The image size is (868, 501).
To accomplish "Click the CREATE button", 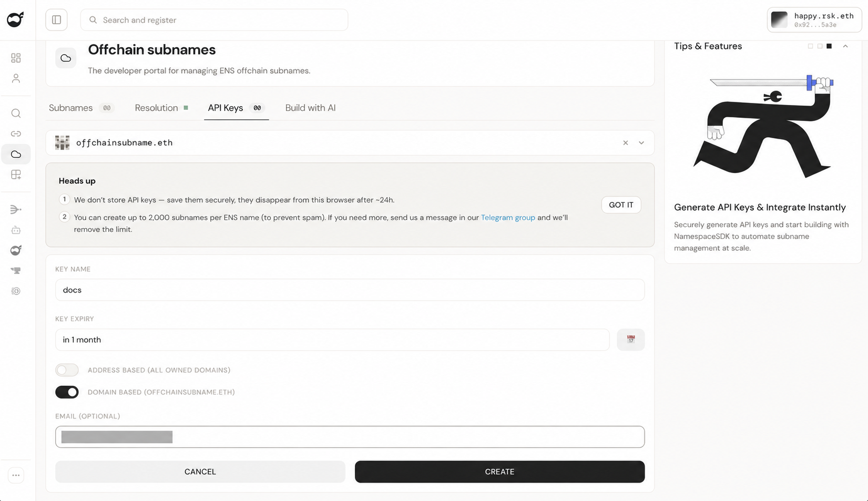I will point(499,472).
